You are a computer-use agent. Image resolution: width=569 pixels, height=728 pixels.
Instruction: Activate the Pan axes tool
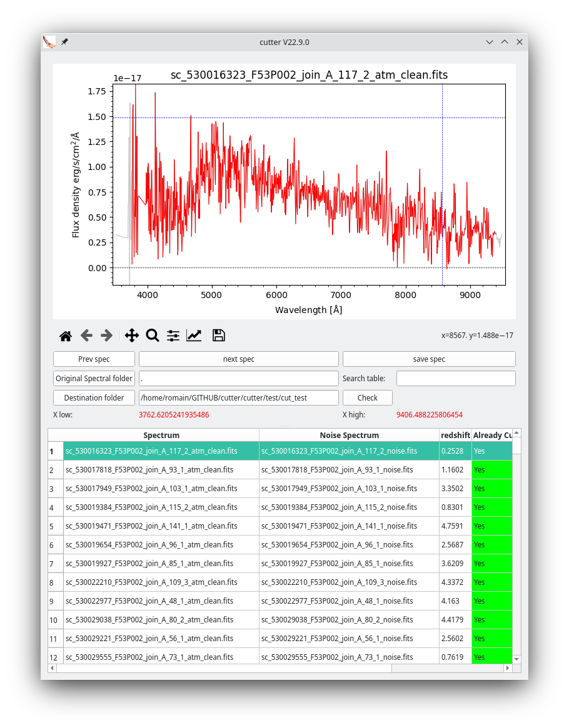[131, 336]
